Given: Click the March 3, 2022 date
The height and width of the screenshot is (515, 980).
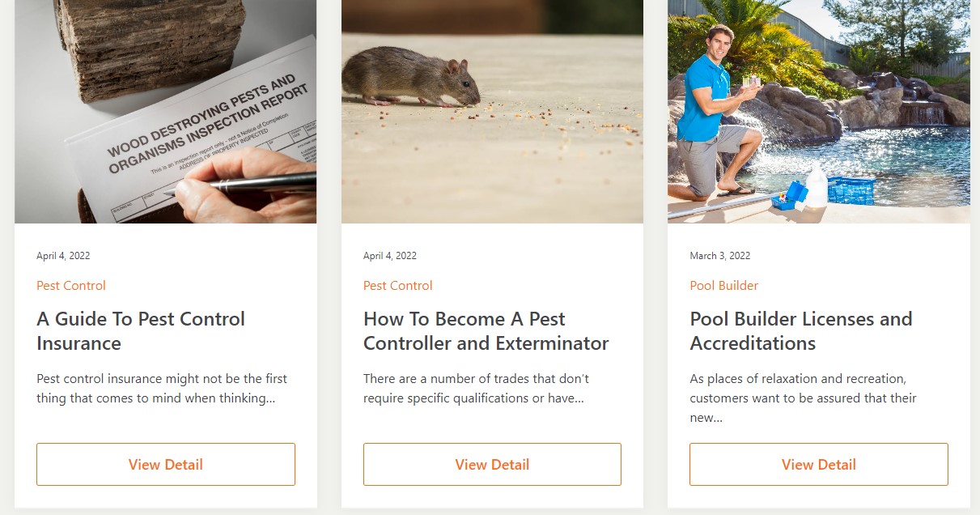Looking at the screenshot, I should [720, 256].
